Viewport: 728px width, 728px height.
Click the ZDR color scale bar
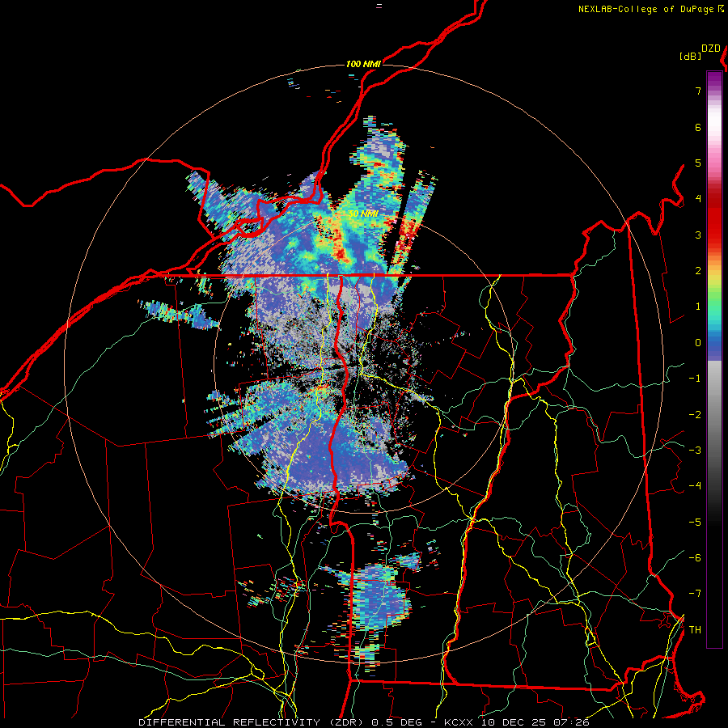(714, 359)
